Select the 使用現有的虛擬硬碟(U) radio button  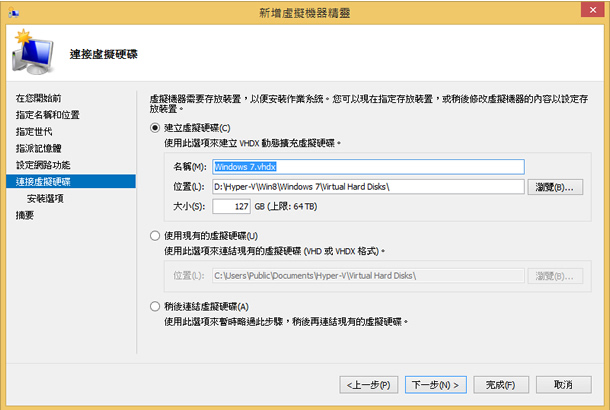click(x=155, y=236)
